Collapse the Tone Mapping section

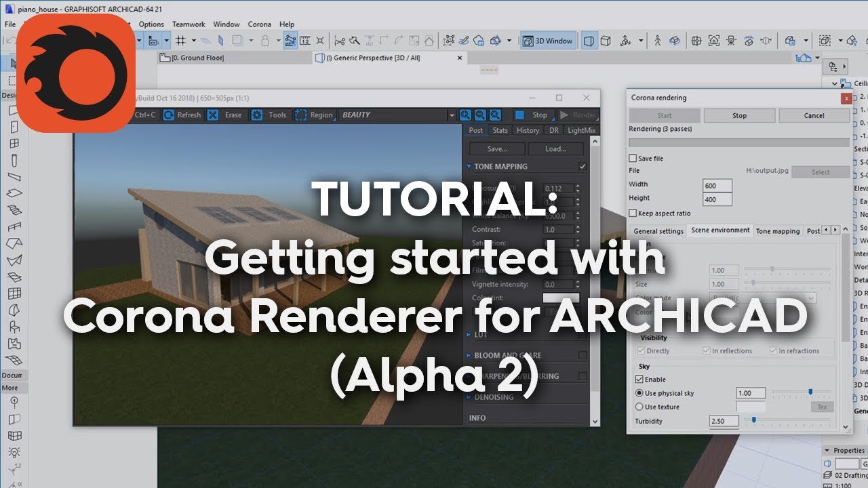click(469, 167)
